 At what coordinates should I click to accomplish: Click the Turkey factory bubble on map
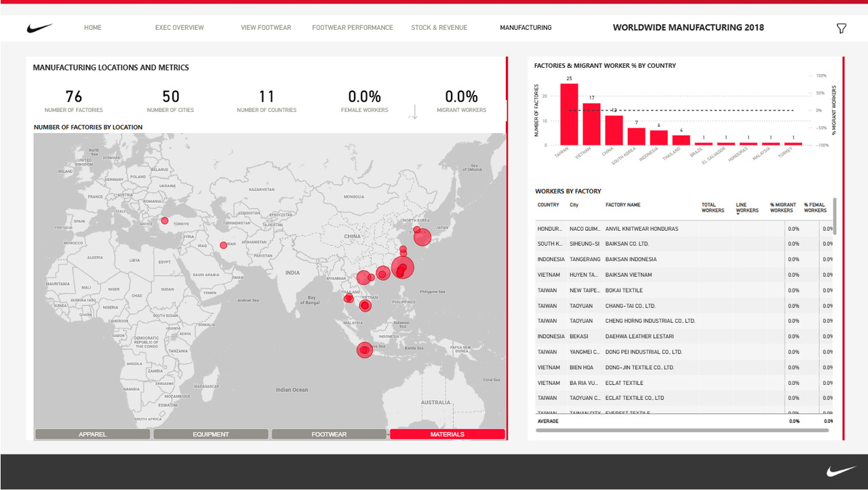click(x=164, y=221)
